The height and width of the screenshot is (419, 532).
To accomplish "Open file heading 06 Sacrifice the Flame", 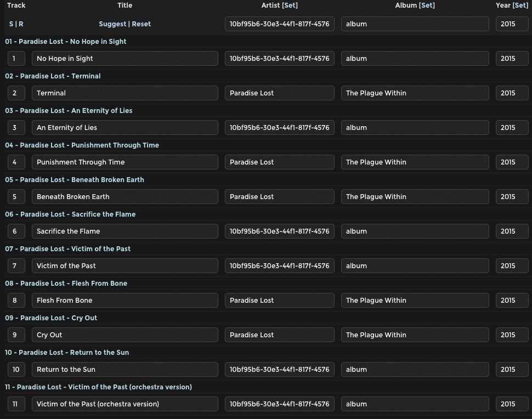I will point(70,214).
